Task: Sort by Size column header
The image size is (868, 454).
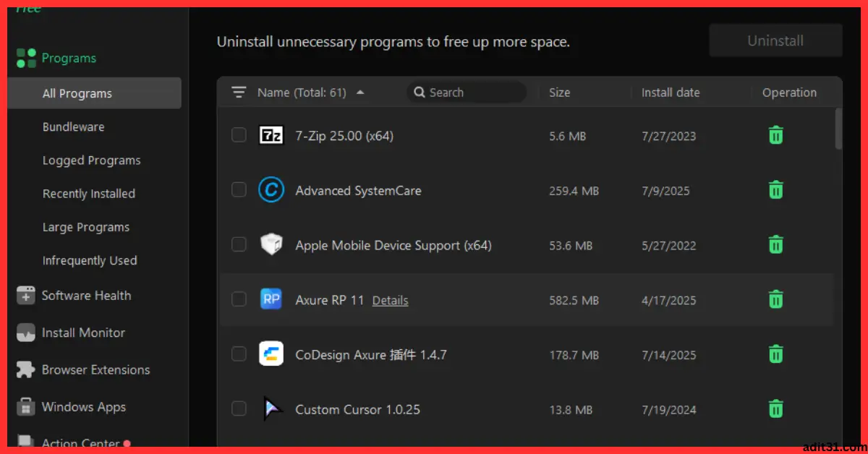Action: click(559, 93)
